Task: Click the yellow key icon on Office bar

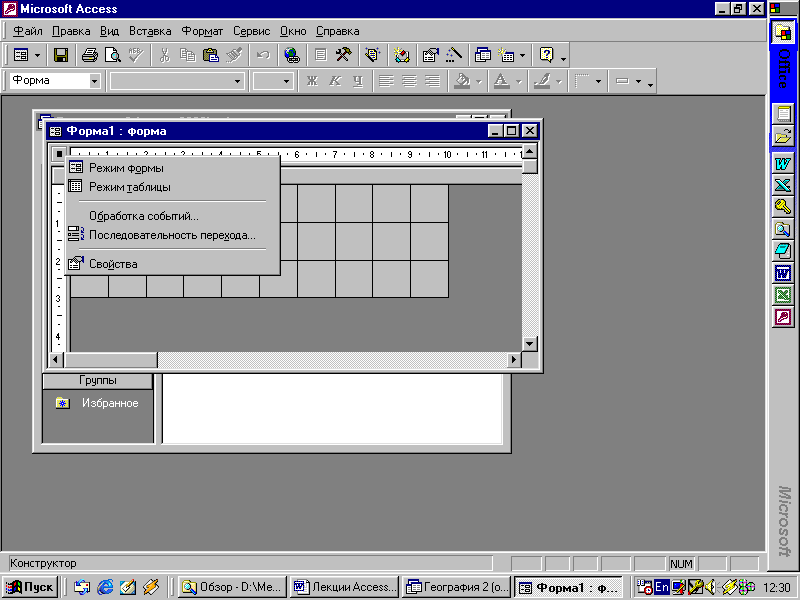Action: coord(783,207)
